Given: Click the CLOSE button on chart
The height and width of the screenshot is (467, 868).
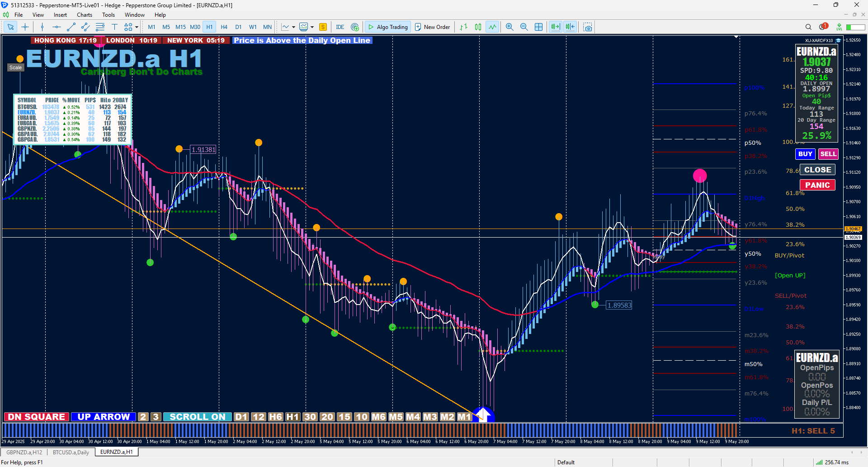Looking at the screenshot, I should (x=817, y=170).
